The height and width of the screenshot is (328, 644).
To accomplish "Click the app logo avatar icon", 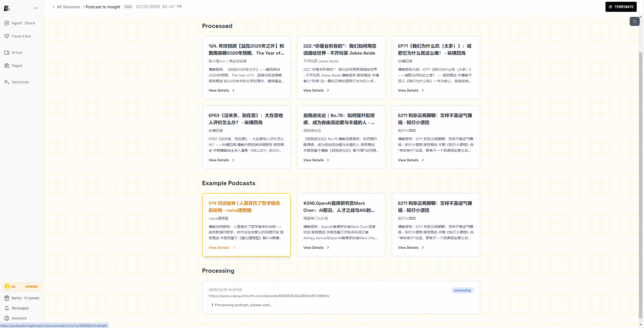I will pyautogui.click(x=7, y=8).
